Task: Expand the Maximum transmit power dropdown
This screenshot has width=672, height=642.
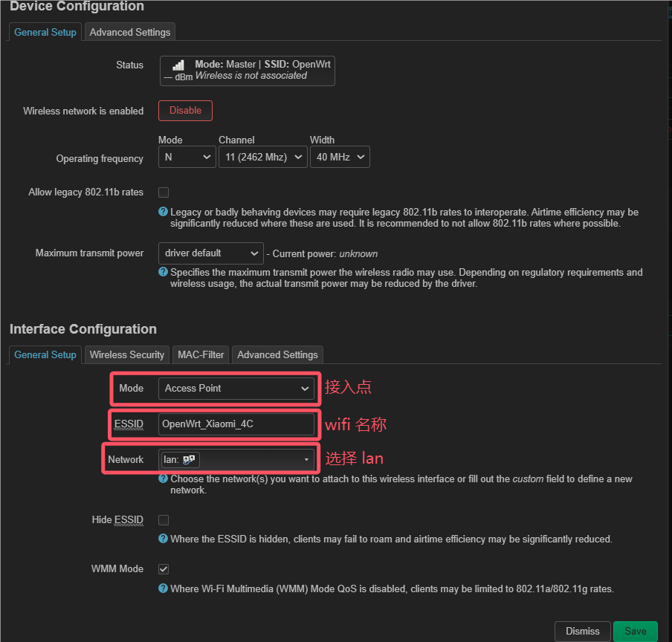Action: pos(211,253)
